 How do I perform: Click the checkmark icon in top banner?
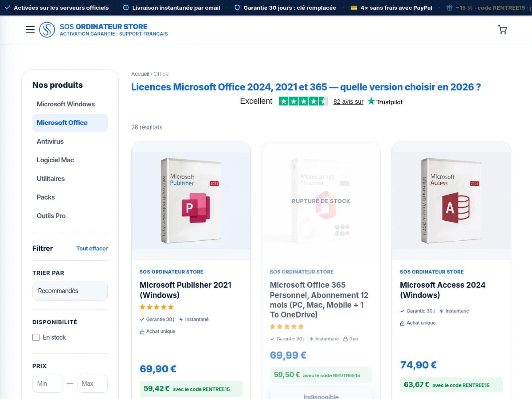click(x=7, y=8)
